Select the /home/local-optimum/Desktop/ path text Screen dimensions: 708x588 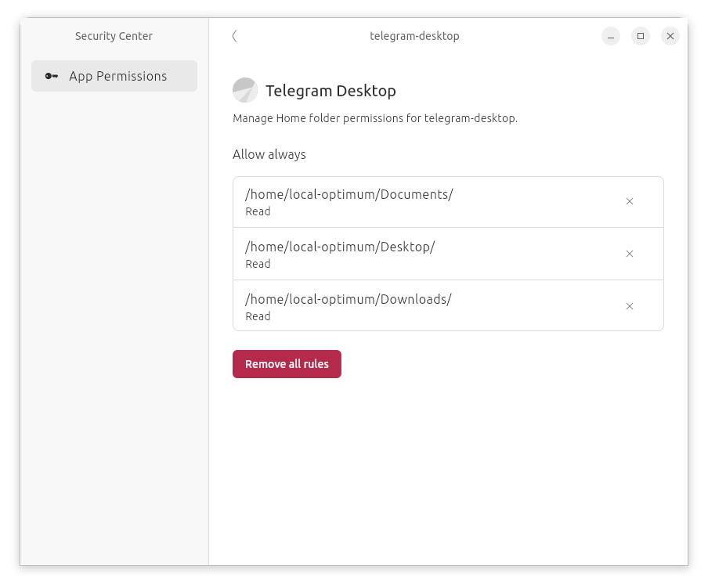point(340,247)
